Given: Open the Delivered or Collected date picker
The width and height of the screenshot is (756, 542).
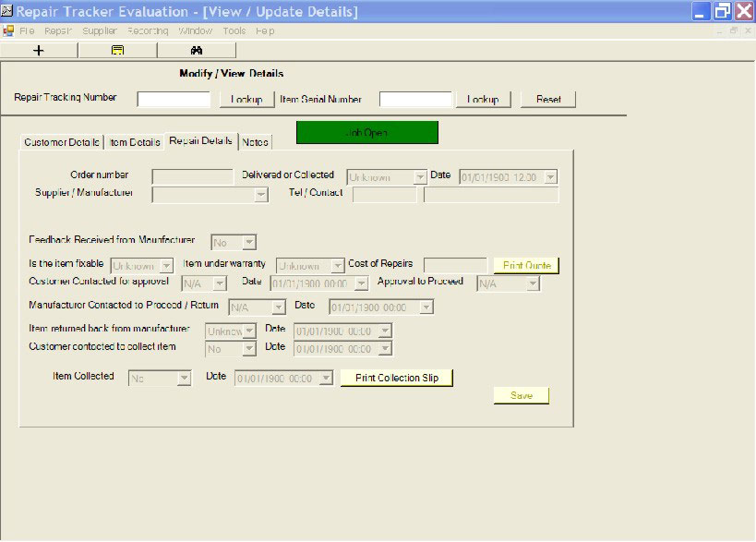Looking at the screenshot, I should click(x=550, y=177).
